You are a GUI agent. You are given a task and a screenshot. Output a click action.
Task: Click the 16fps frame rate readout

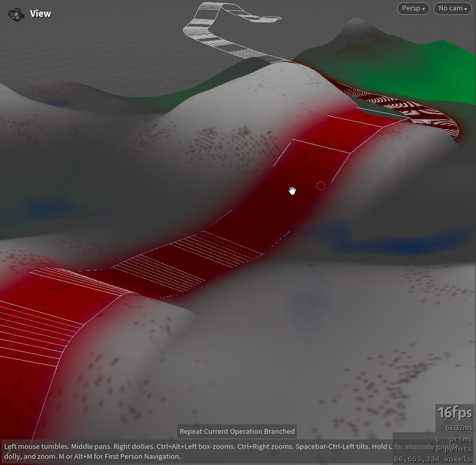pyautogui.click(x=455, y=413)
